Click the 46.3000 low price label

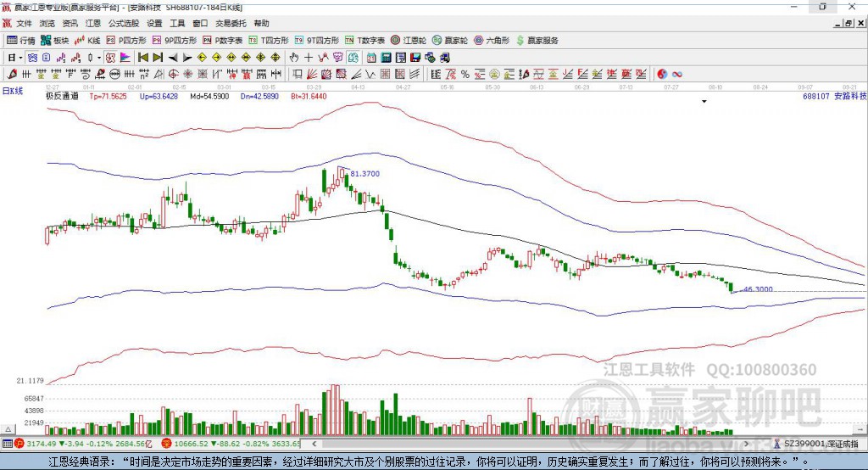[x=758, y=288]
